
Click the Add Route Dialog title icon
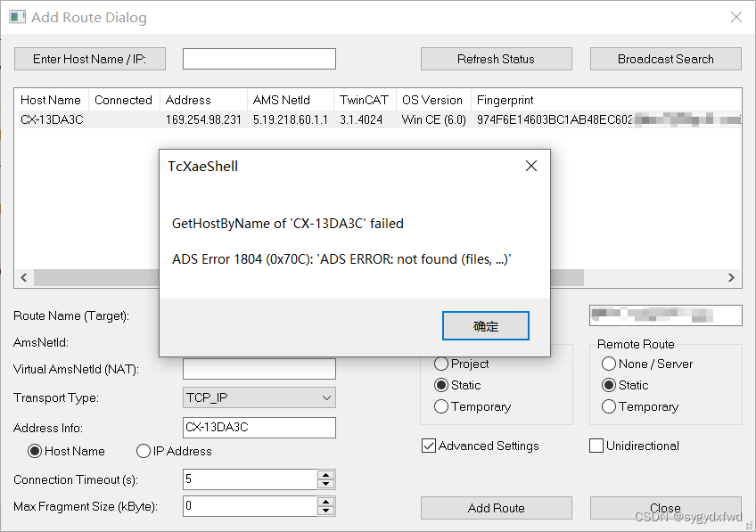point(17,17)
